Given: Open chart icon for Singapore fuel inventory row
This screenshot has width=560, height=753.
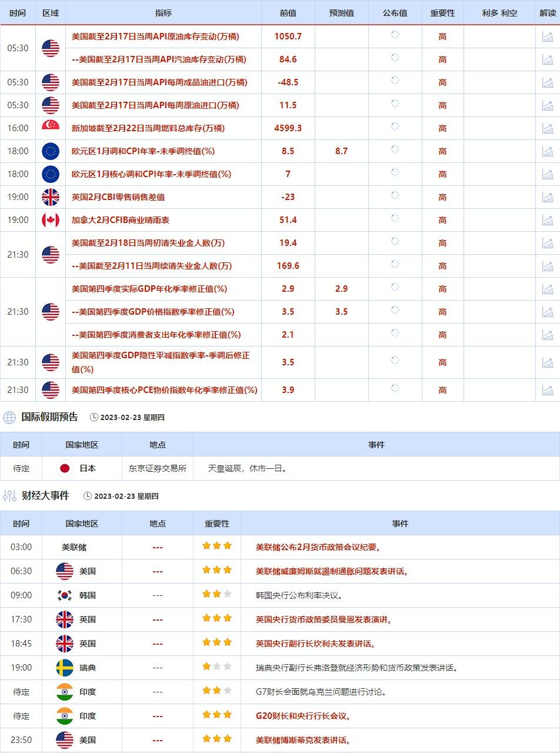Looking at the screenshot, I should [x=548, y=128].
